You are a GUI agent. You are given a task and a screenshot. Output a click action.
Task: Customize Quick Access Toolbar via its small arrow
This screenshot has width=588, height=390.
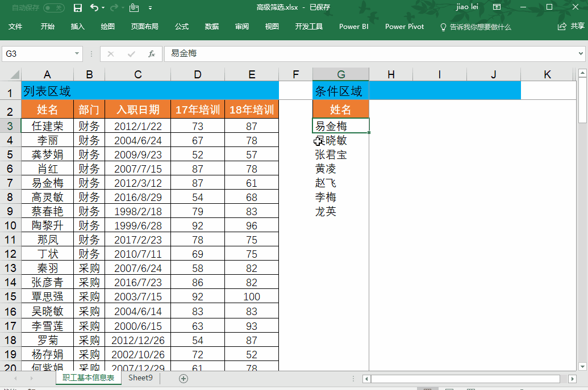[x=151, y=7]
